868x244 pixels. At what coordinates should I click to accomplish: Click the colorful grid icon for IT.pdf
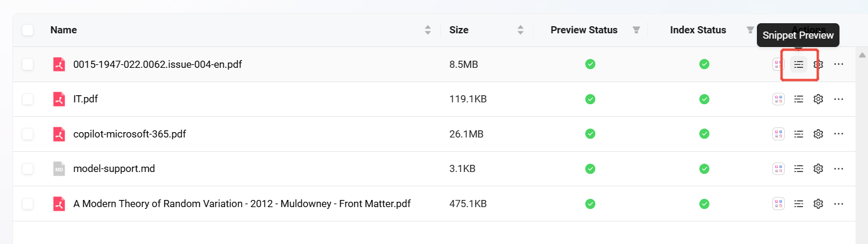coord(778,99)
